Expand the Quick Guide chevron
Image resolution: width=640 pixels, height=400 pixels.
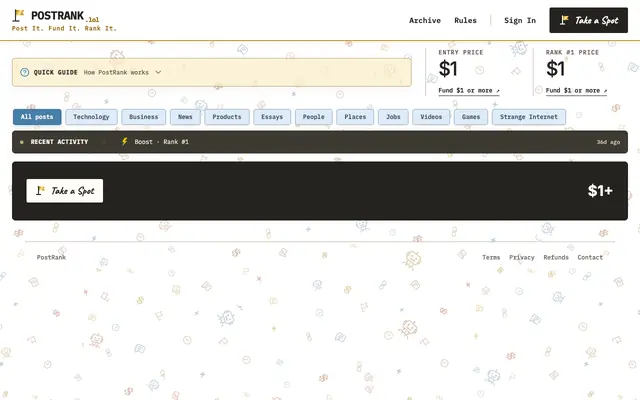[158, 72]
